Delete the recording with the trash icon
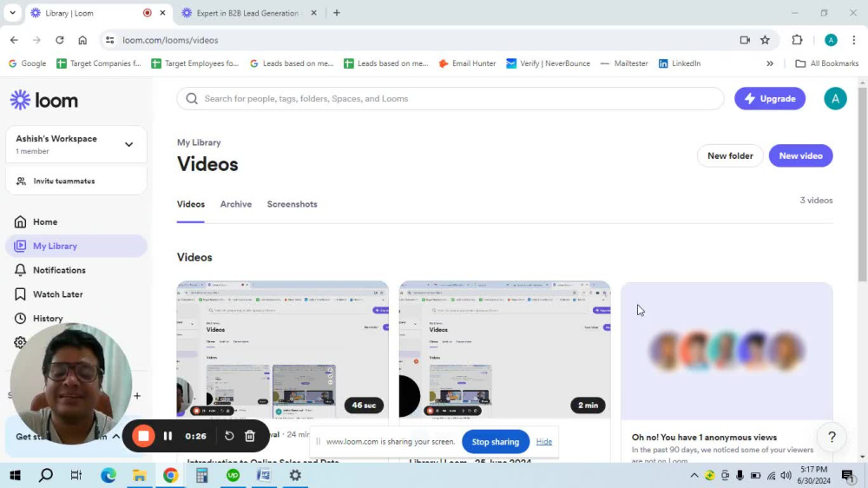This screenshot has width=868, height=488. tap(250, 436)
